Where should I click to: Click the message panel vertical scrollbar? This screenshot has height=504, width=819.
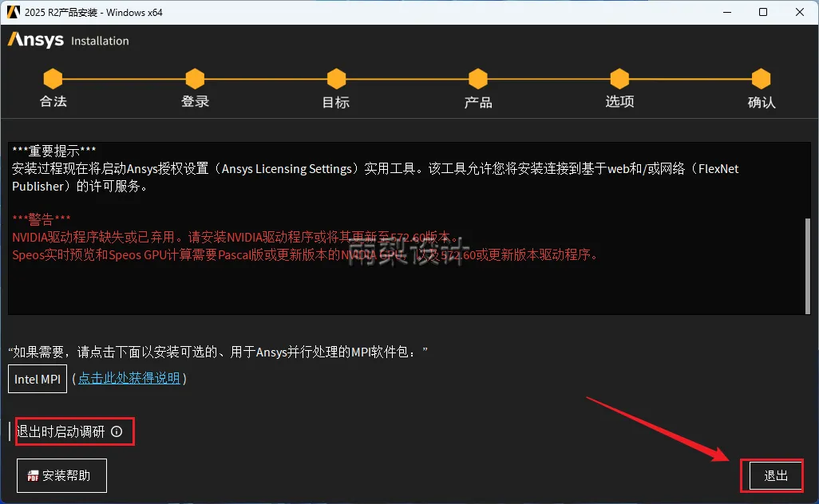point(808,266)
